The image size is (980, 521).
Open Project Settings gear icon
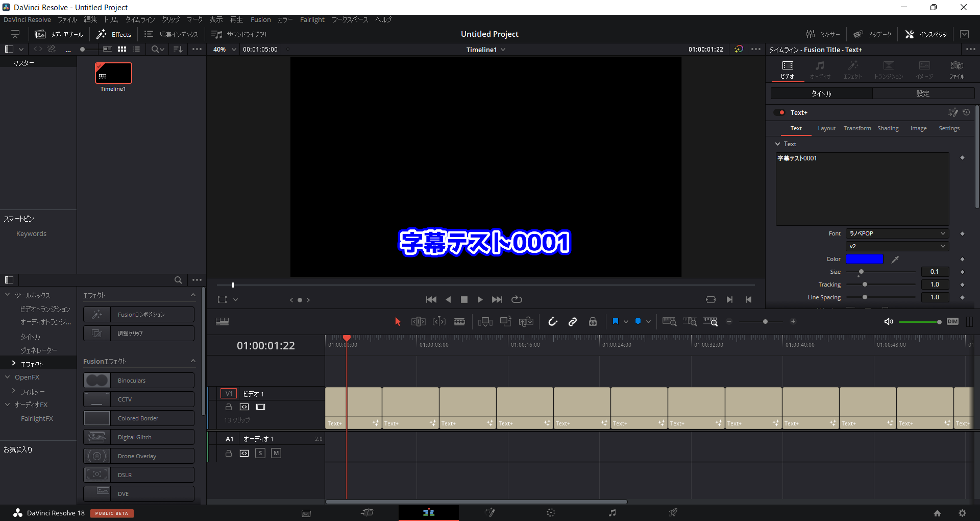(x=962, y=513)
